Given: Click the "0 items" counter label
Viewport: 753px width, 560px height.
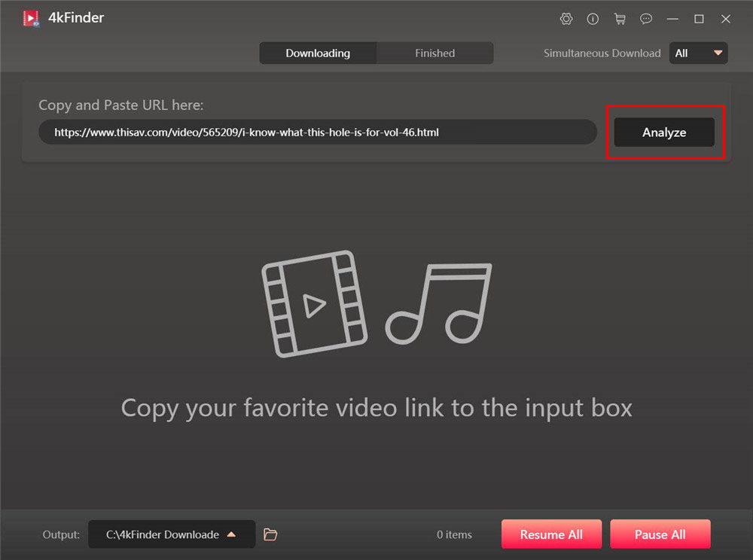Looking at the screenshot, I should point(454,534).
